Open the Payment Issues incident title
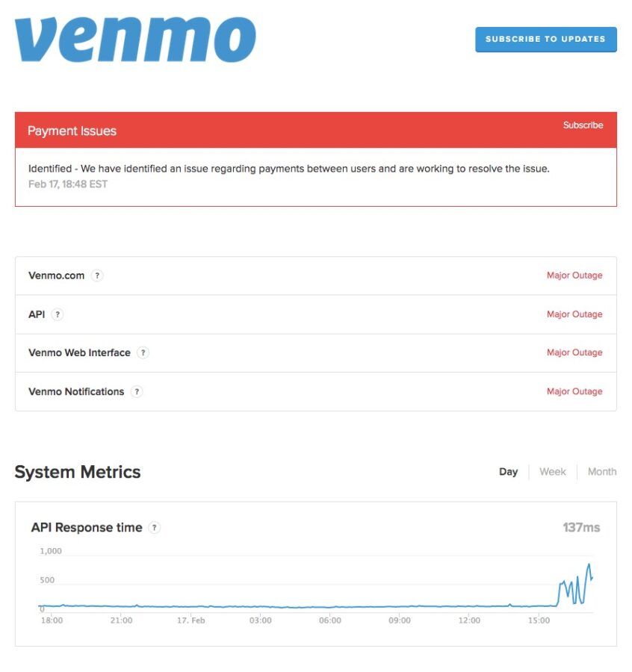The height and width of the screenshot is (672, 632). 72,131
